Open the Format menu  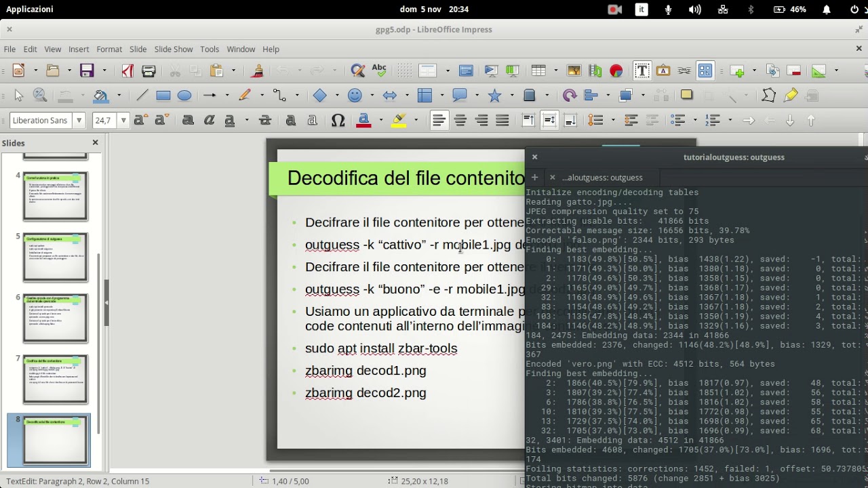click(108, 49)
